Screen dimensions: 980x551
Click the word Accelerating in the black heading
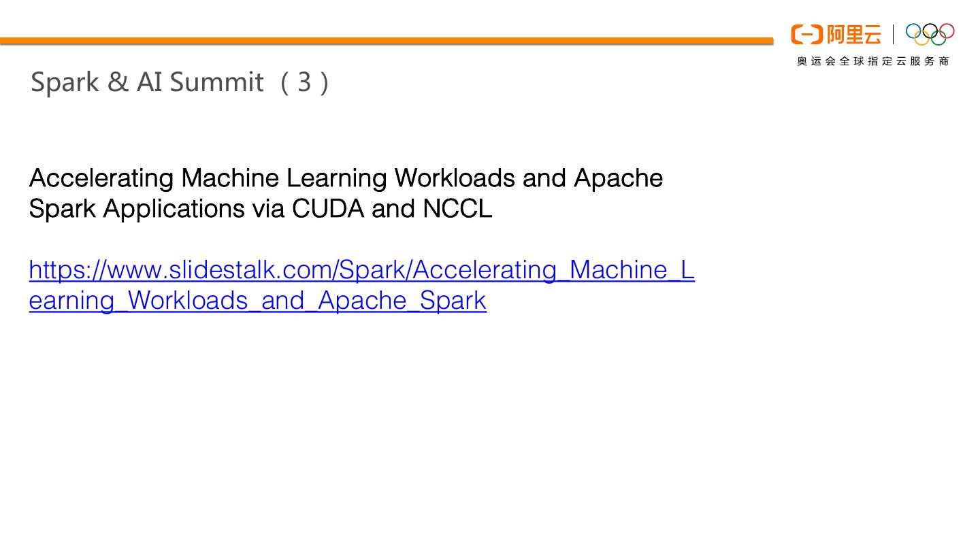pyautogui.click(x=101, y=178)
